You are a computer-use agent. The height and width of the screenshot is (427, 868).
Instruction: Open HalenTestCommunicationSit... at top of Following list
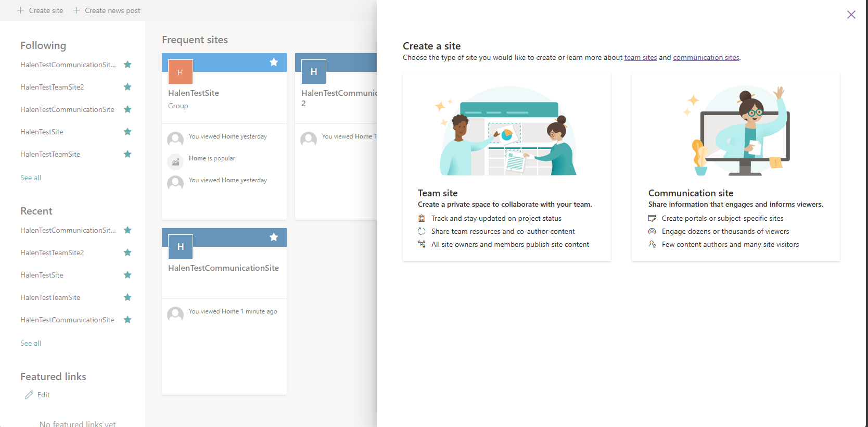[x=68, y=65]
